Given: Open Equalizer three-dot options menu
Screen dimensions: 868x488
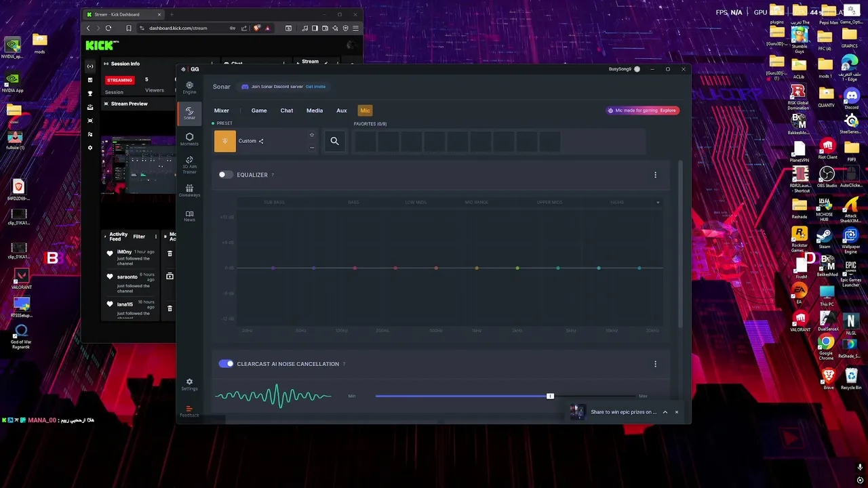Looking at the screenshot, I should (655, 175).
